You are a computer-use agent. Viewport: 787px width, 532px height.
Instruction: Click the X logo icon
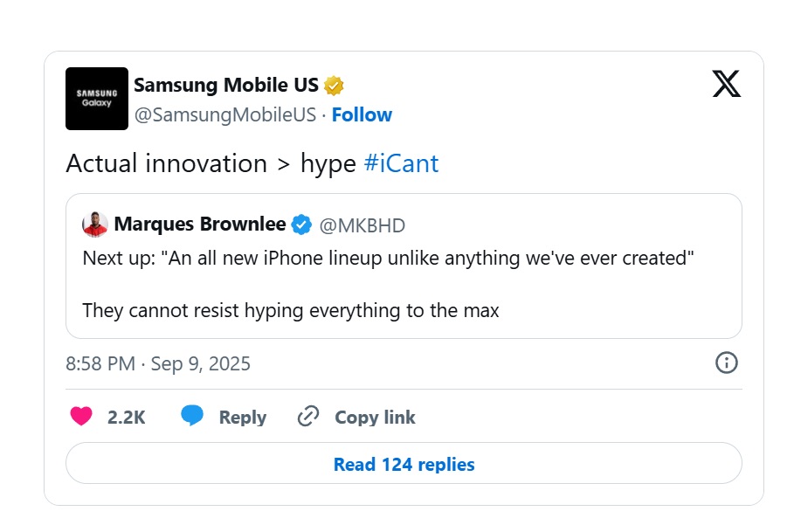pyautogui.click(x=726, y=83)
